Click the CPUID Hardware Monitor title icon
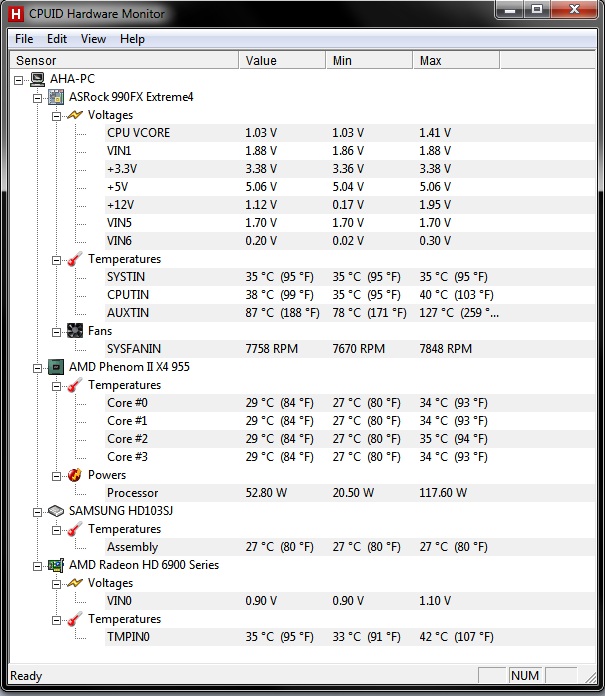Viewport: 605px width, 696px height. click(x=16, y=14)
